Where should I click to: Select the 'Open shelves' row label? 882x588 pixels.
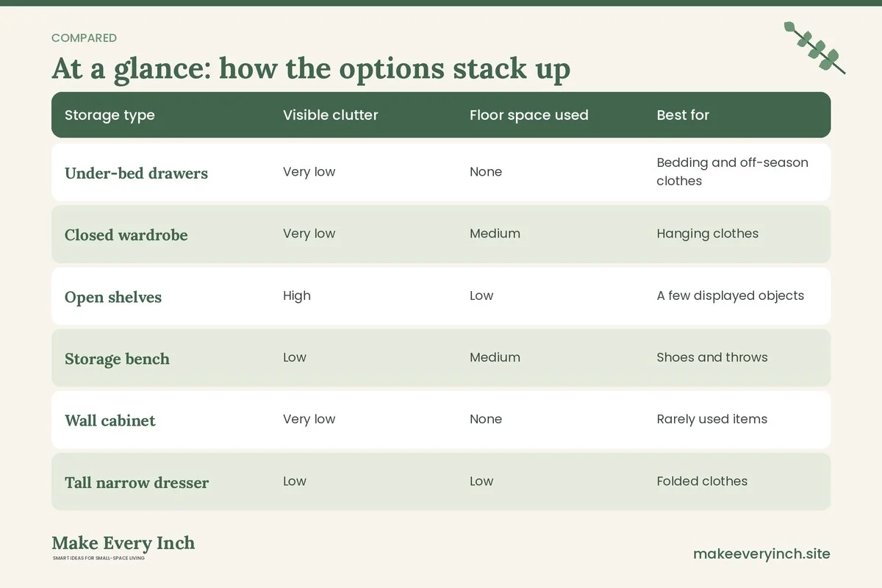pyautogui.click(x=113, y=298)
